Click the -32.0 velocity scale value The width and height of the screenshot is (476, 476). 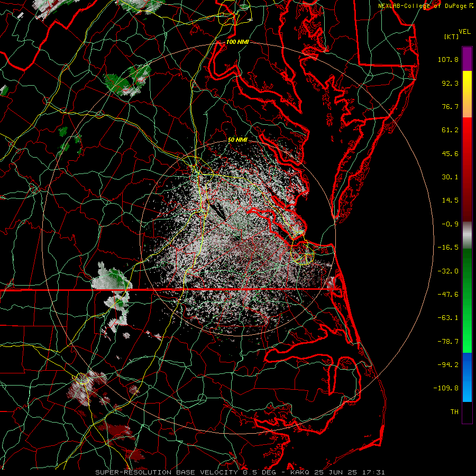(x=448, y=271)
